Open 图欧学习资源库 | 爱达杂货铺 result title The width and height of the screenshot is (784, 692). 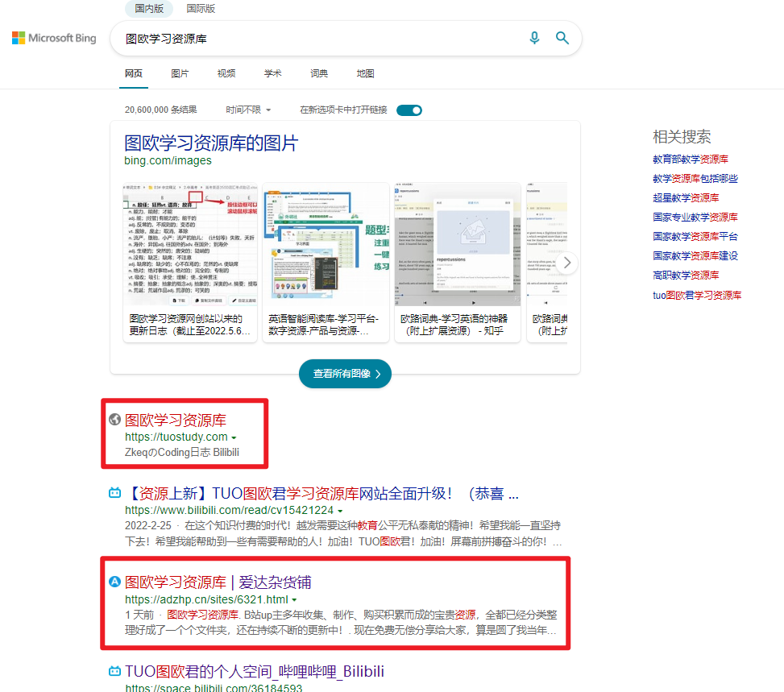coord(218,582)
